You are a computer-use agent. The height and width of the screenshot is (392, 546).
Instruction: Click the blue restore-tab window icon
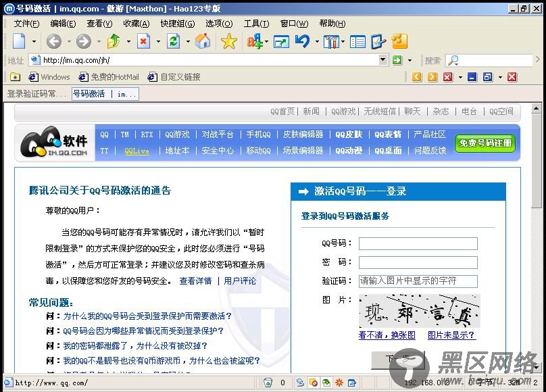click(x=488, y=77)
